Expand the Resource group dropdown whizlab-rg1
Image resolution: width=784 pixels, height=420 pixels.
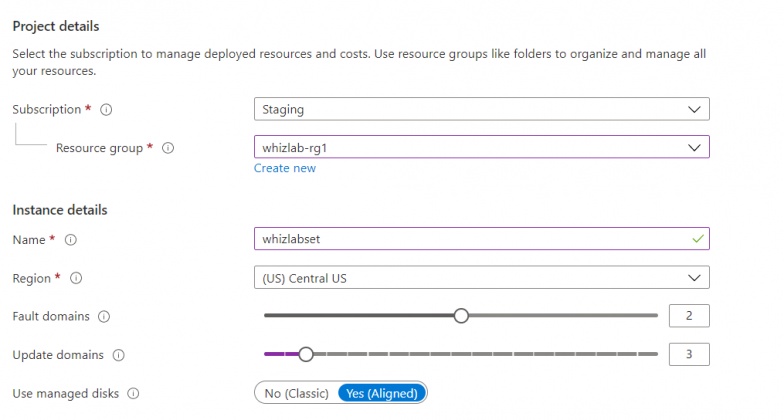pyautogui.click(x=482, y=147)
